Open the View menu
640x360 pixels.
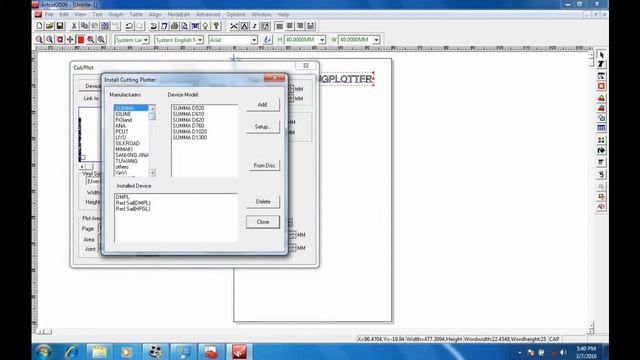click(x=80, y=14)
